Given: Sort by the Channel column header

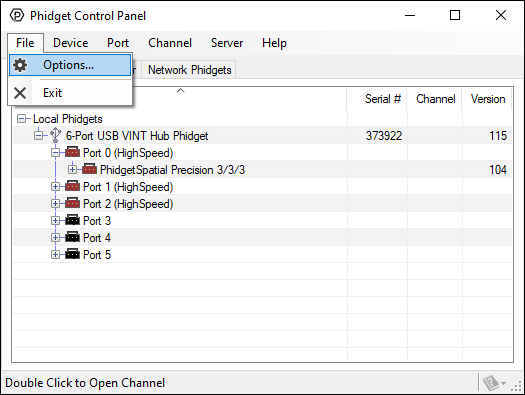Looking at the screenshot, I should [435, 99].
